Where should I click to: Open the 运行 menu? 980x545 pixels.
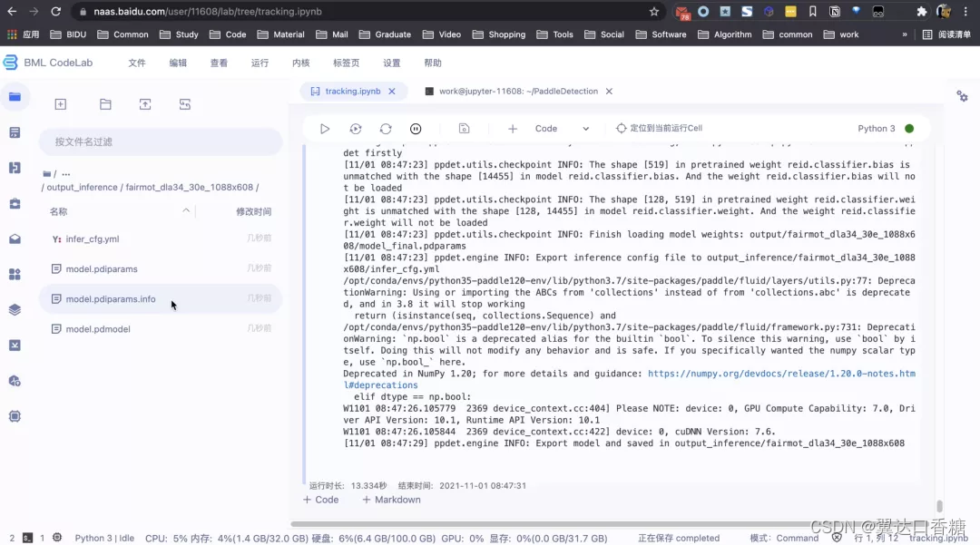point(258,63)
